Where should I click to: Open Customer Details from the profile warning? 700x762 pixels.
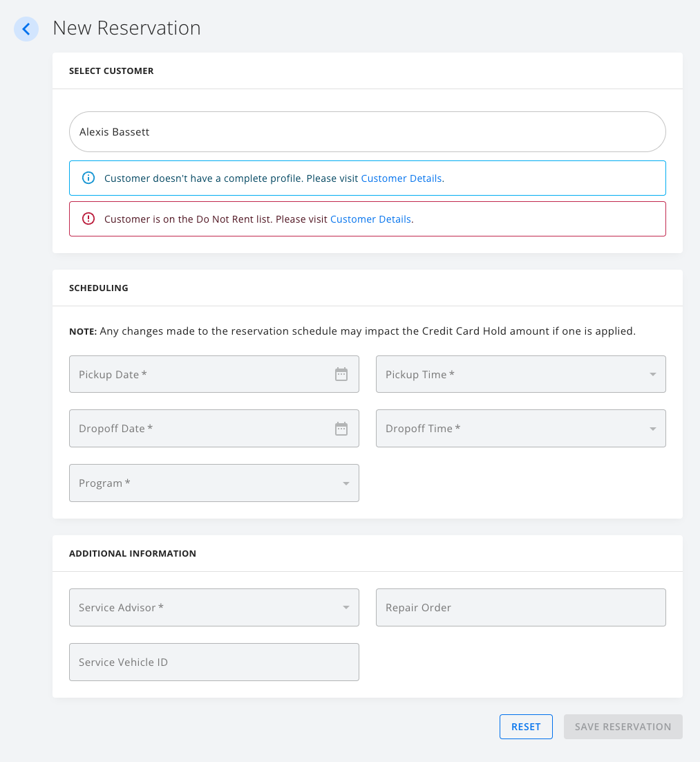click(401, 178)
